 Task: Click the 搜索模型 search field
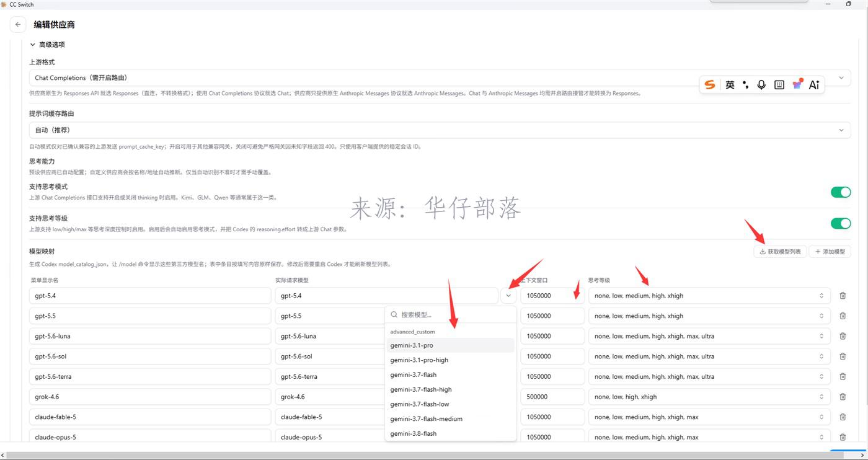tap(451, 315)
